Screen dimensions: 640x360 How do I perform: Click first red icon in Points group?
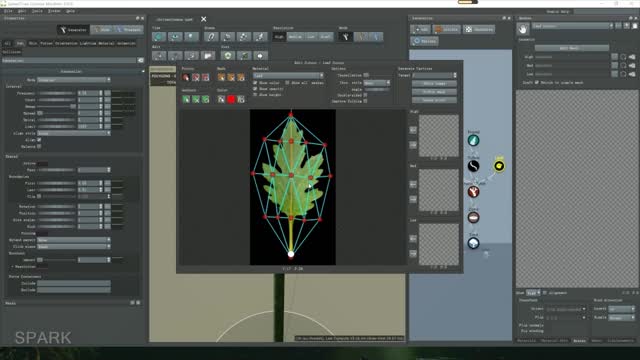(x=186, y=77)
